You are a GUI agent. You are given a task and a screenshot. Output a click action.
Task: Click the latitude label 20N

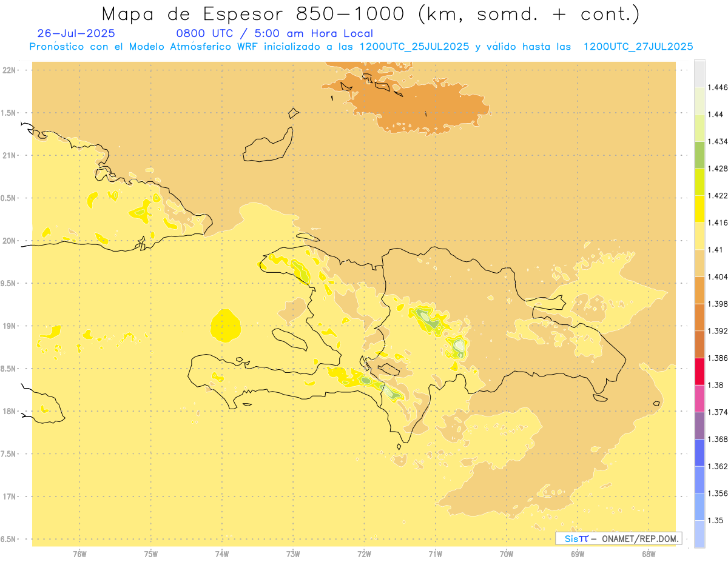(10, 241)
